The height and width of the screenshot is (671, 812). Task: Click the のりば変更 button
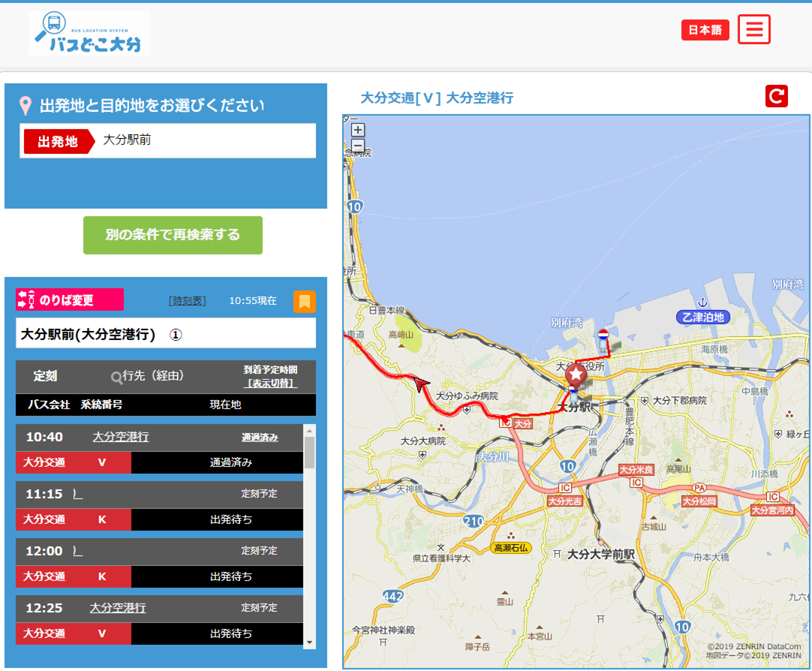(70, 299)
